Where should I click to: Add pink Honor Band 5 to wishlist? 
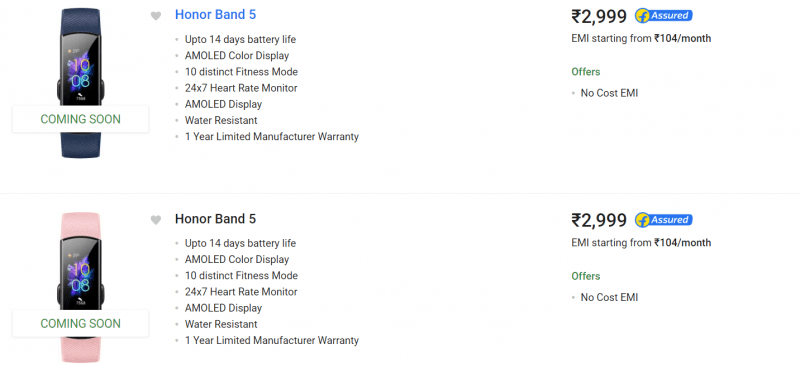click(x=156, y=220)
